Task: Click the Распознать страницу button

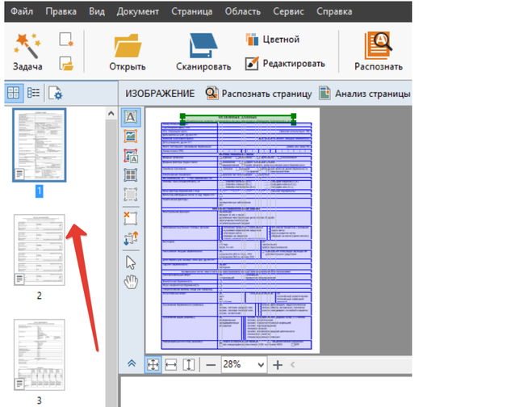Action: 258,94
